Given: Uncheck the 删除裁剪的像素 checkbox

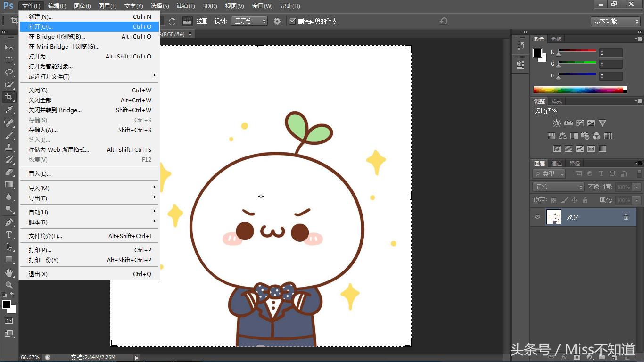Looking at the screenshot, I should pyautogui.click(x=293, y=21).
